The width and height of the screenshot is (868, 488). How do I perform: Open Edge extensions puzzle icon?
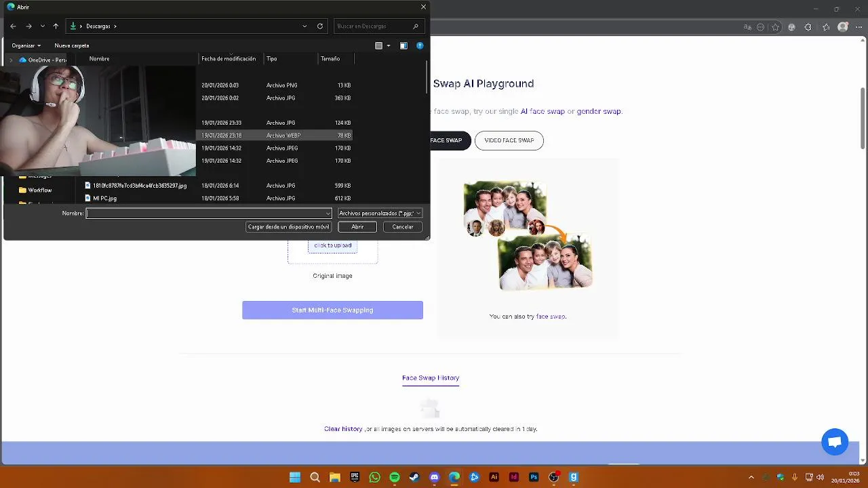point(808,27)
